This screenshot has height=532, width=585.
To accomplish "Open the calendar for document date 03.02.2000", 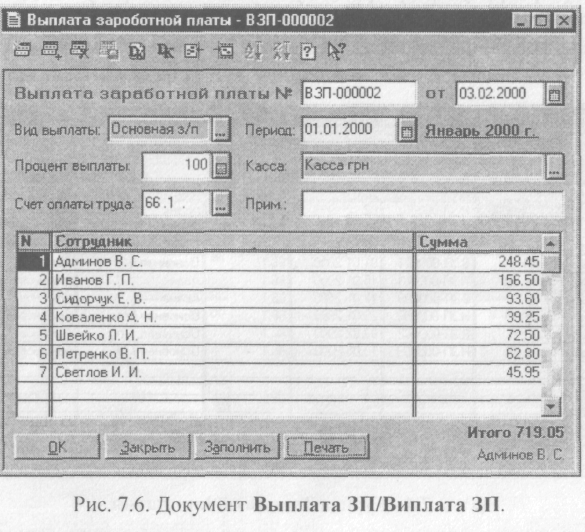I will click(554, 94).
